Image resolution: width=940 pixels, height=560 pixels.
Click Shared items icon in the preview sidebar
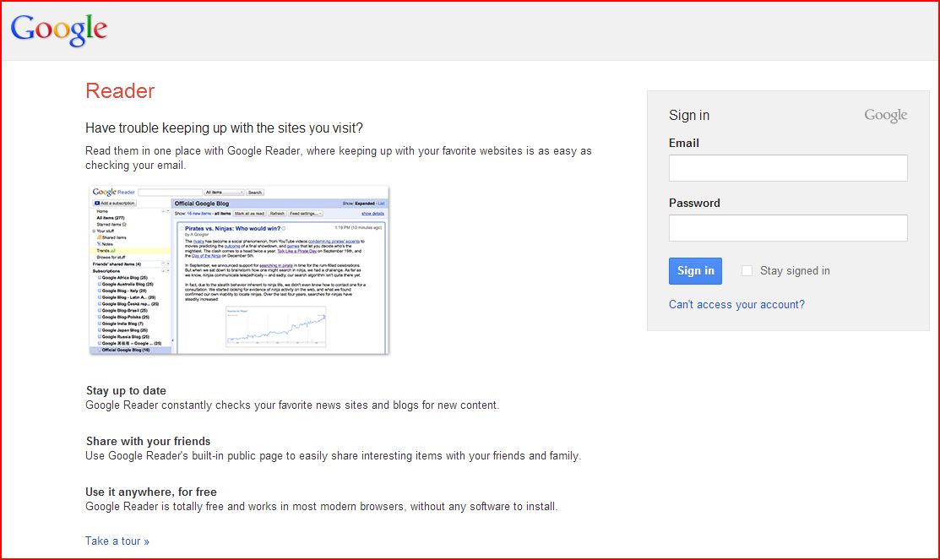click(99, 237)
